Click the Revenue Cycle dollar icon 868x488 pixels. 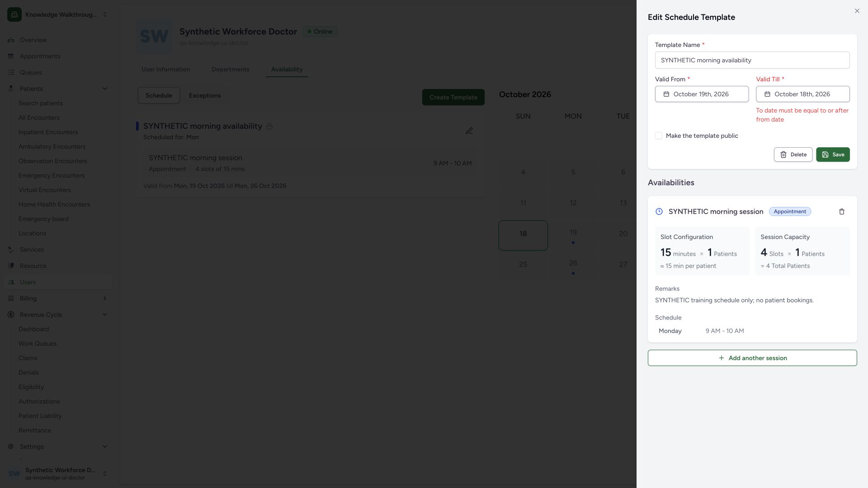tap(11, 314)
